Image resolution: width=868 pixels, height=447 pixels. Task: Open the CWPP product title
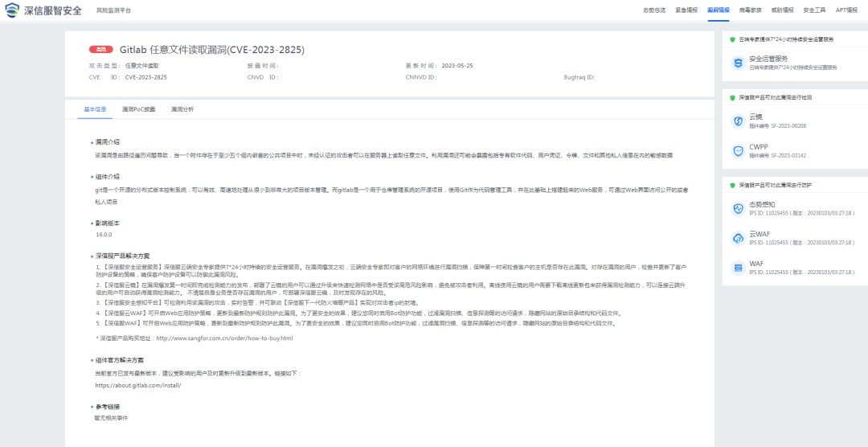(759, 147)
